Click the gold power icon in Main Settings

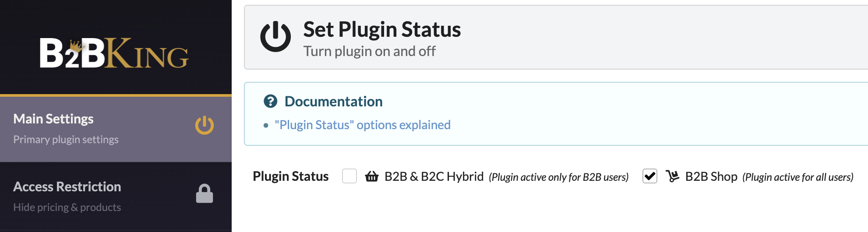point(205,125)
